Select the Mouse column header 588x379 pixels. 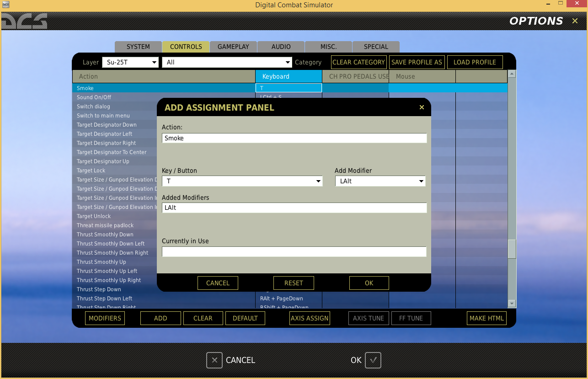[x=422, y=76]
